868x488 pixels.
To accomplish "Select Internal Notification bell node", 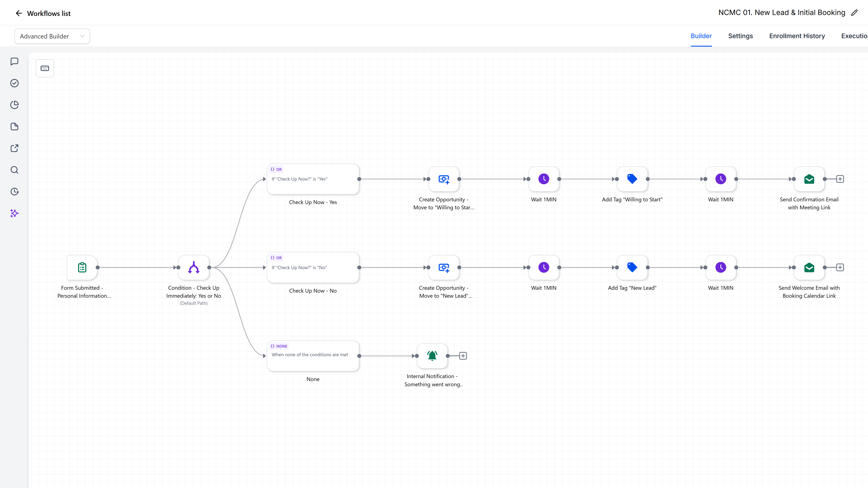I will click(x=432, y=356).
